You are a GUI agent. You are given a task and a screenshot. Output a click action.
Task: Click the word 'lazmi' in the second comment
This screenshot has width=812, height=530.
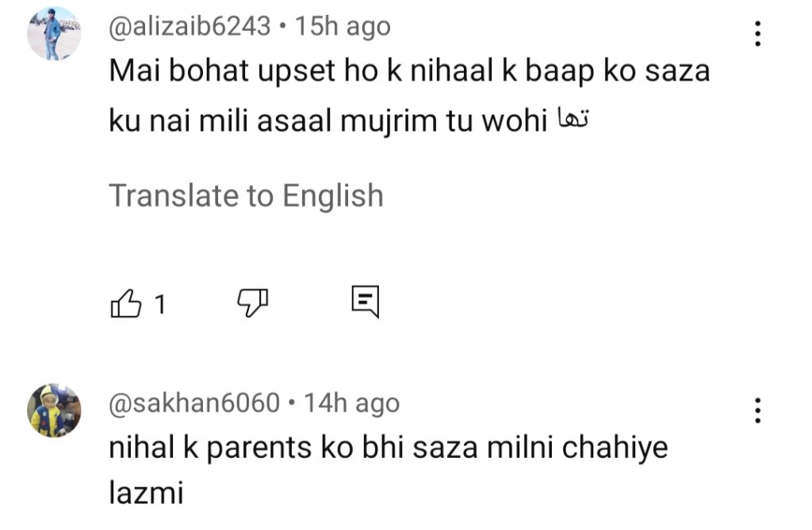[x=146, y=492]
